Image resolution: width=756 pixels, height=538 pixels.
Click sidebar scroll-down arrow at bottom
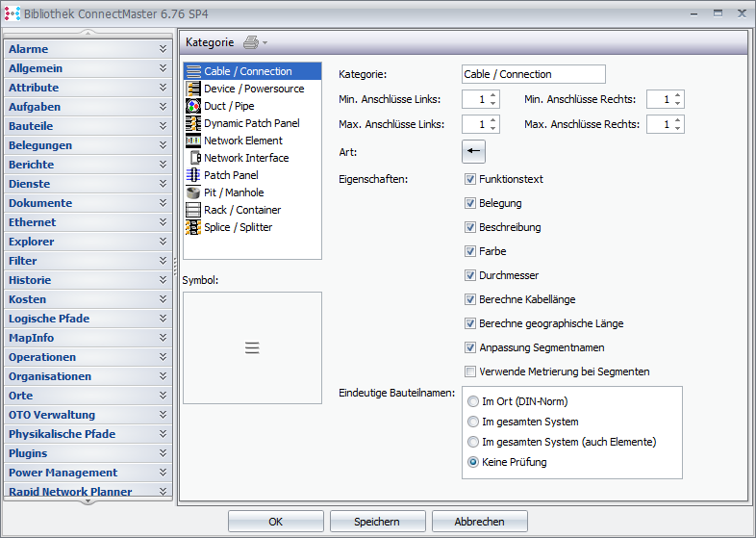(88, 501)
